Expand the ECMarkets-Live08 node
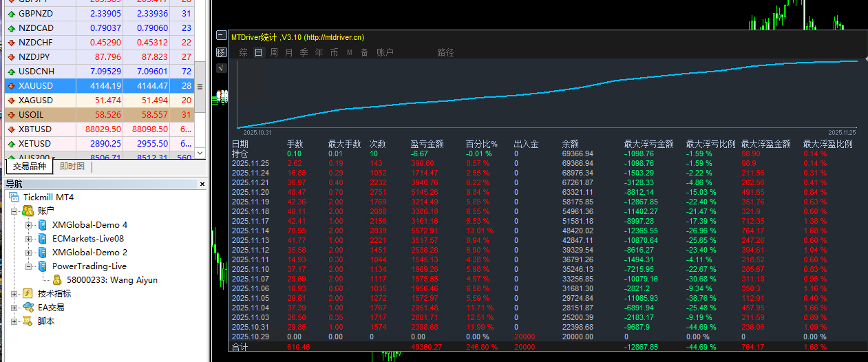Viewport: 868px width, 362px height. [28, 239]
